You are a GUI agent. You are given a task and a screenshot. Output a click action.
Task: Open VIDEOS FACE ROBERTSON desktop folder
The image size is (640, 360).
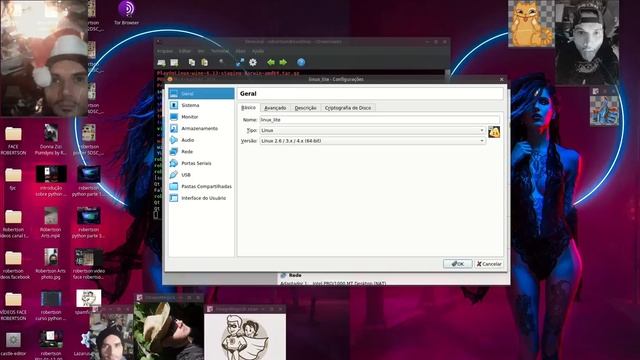coord(13,306)
